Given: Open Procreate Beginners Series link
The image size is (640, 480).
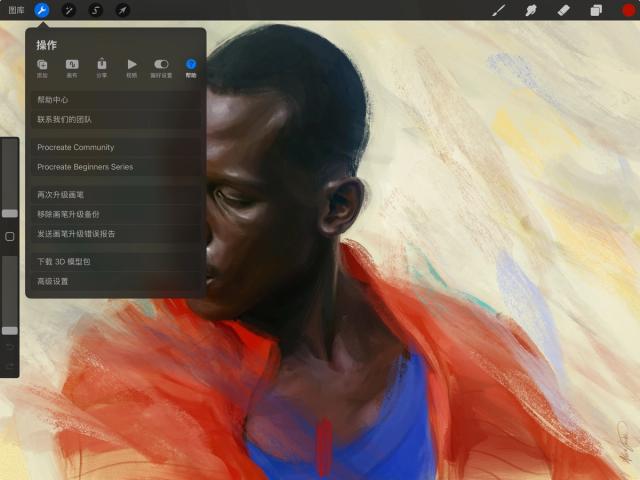Looking at the screenshot, I should [x=116, y=167].
